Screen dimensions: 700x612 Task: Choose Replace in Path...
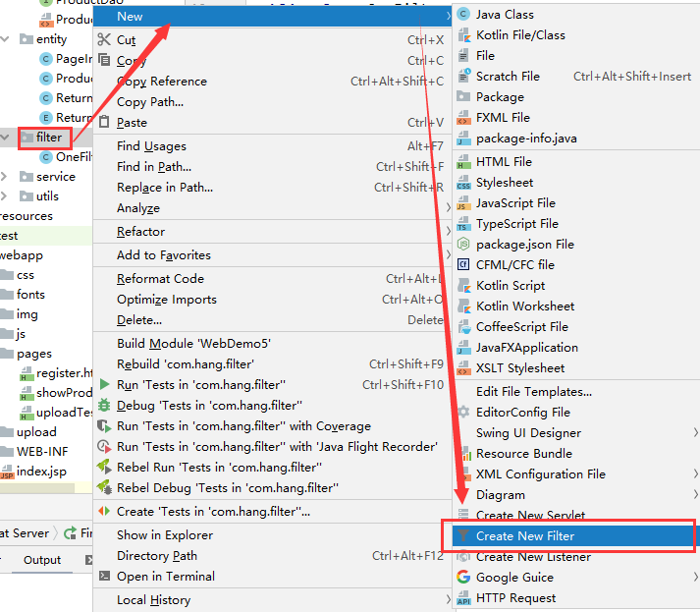tap(273, 188)
